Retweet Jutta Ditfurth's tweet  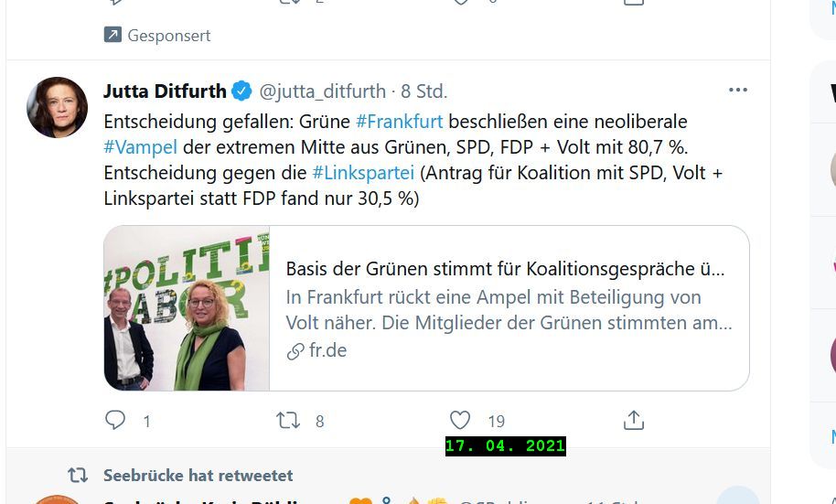[x=288, y=420]
